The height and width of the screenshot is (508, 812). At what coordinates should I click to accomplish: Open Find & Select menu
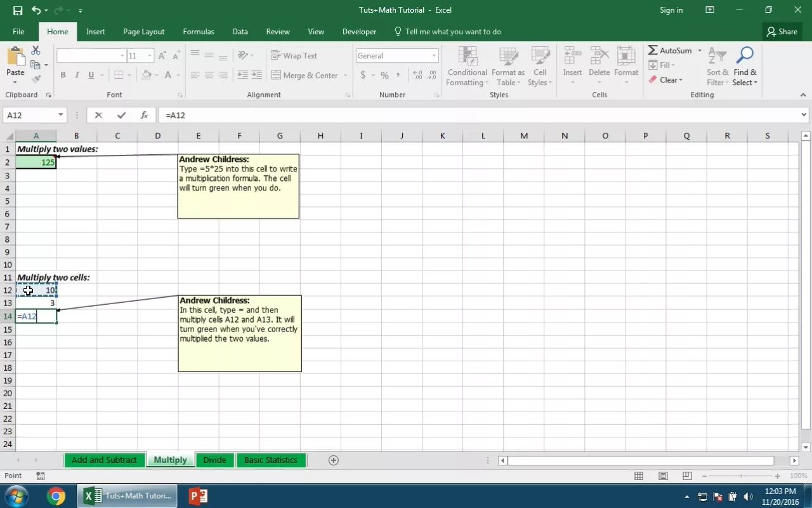pyautogui.click(x=745, y=67)
